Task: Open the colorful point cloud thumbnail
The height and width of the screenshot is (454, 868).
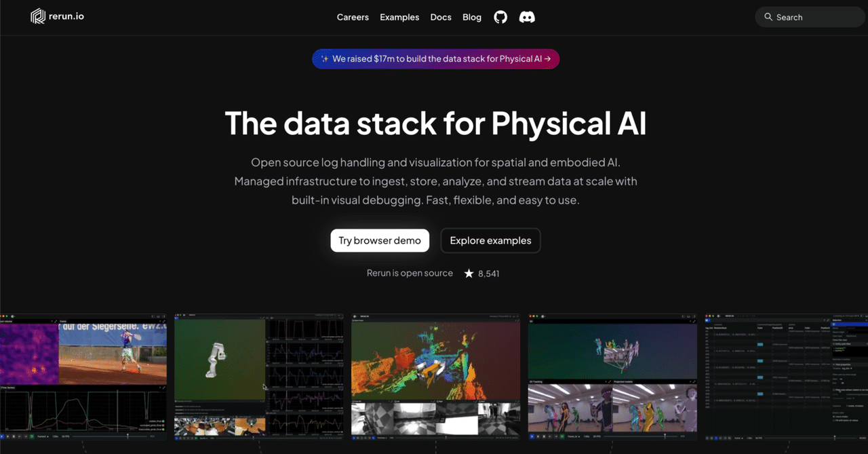Action: pos(436,377)
